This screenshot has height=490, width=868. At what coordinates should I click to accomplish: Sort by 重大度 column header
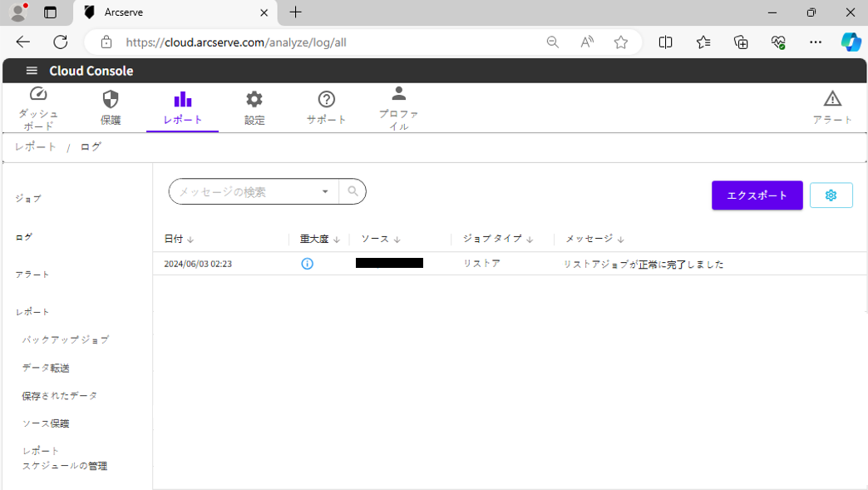[x=319, y=239]
